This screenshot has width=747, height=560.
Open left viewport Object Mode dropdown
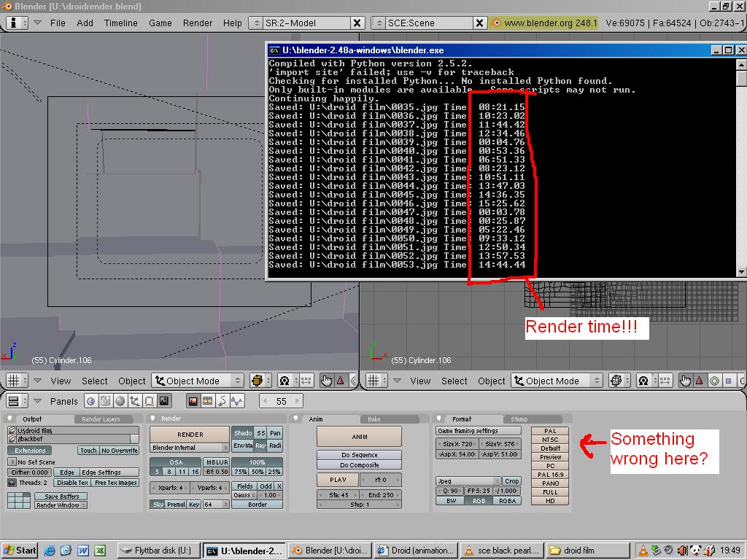click(x=198, y=381)
